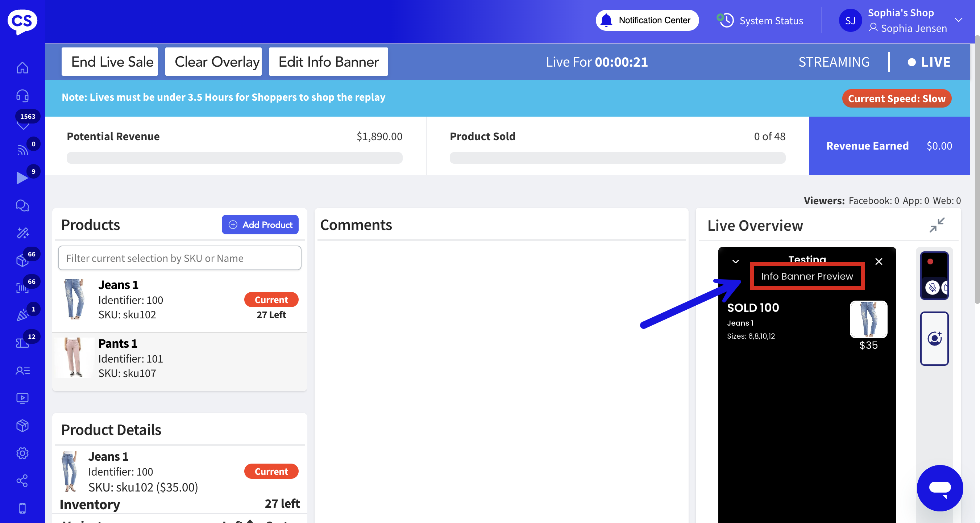
Task: Click the magic wand sidebar icon
Action: [22, 233]
